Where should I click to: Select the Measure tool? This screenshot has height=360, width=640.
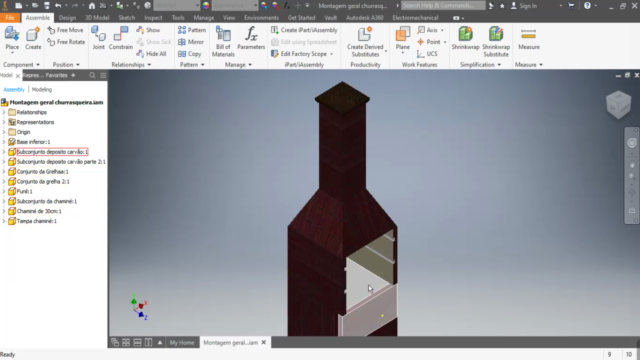click(x=529, y=38)
